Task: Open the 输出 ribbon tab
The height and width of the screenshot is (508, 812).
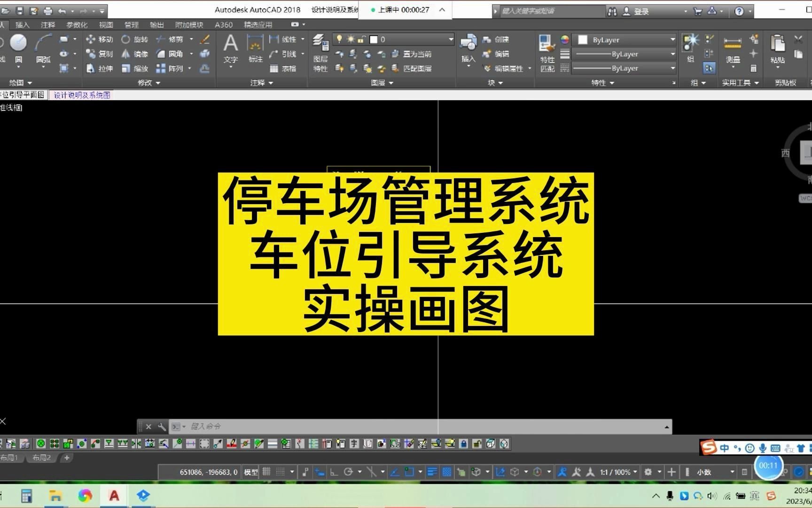Action: coord(156,25)
